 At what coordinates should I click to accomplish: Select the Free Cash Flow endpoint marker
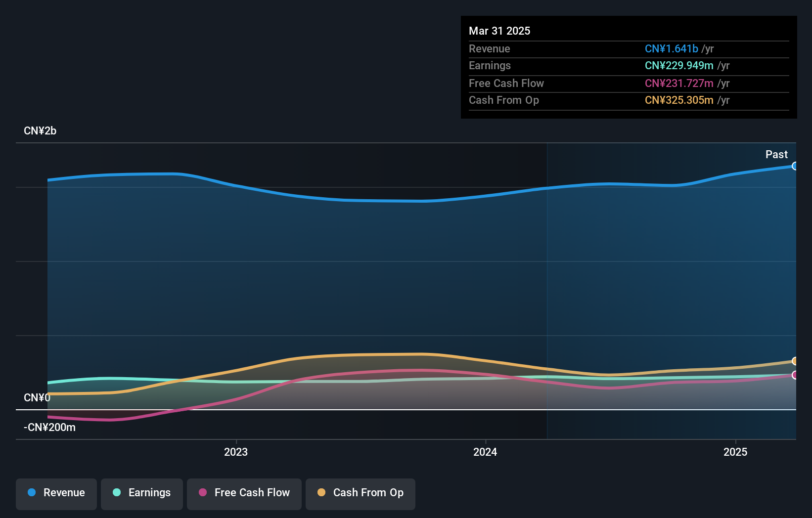pyautogui.click(x=795, y=375)
